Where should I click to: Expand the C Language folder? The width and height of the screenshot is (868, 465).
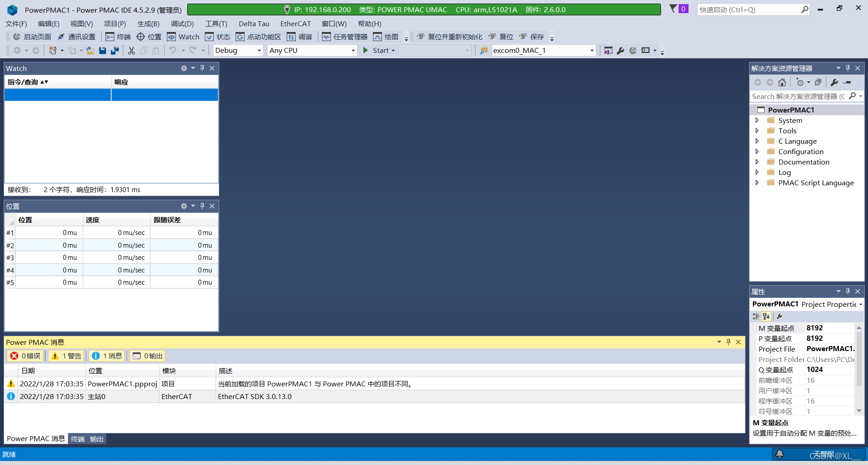(x=757, y=141)
